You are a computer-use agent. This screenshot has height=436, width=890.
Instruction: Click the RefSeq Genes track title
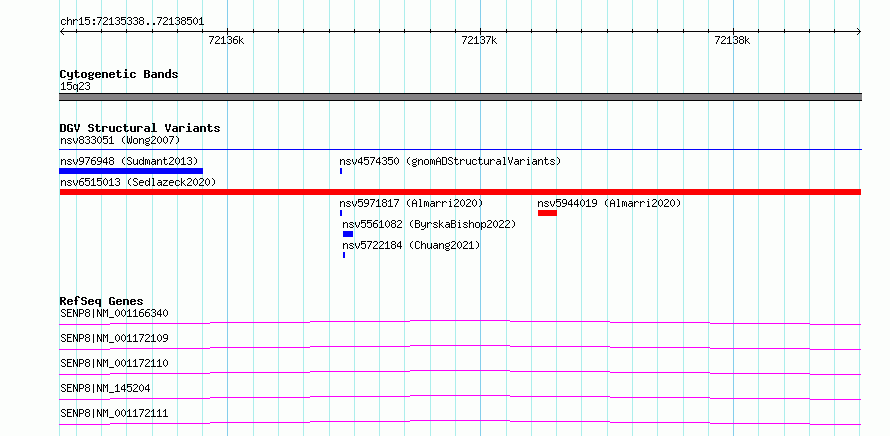point(102,301)
